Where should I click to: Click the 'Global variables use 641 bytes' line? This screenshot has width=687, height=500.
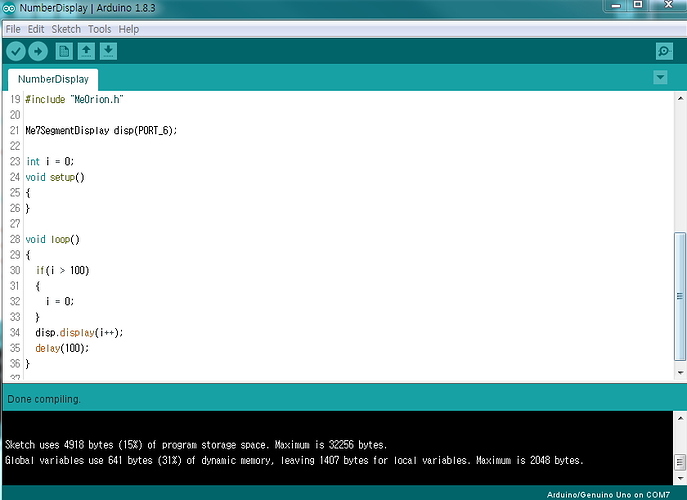(x=294, y=461)
